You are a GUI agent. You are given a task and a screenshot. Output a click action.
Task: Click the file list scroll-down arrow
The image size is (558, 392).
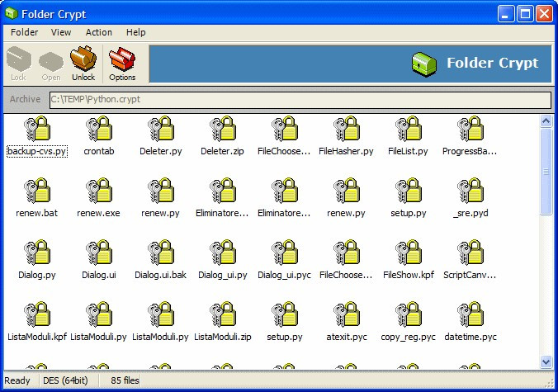[x=546, y=362]
